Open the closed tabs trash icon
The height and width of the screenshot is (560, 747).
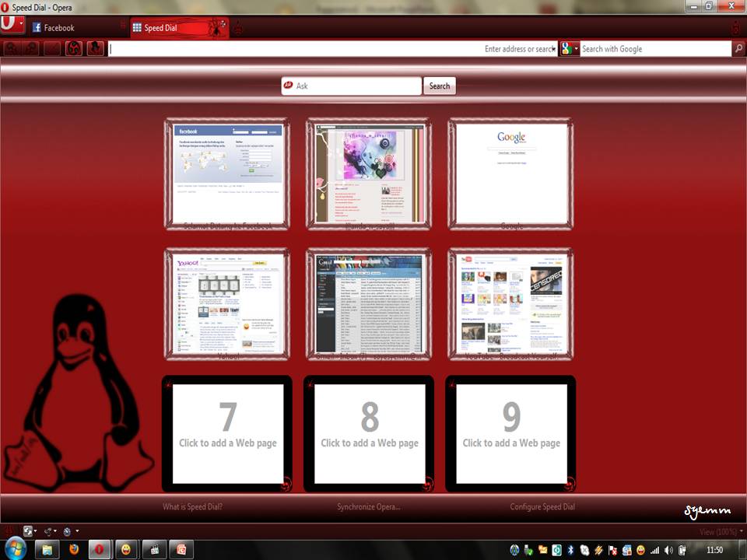pos(737,28)
